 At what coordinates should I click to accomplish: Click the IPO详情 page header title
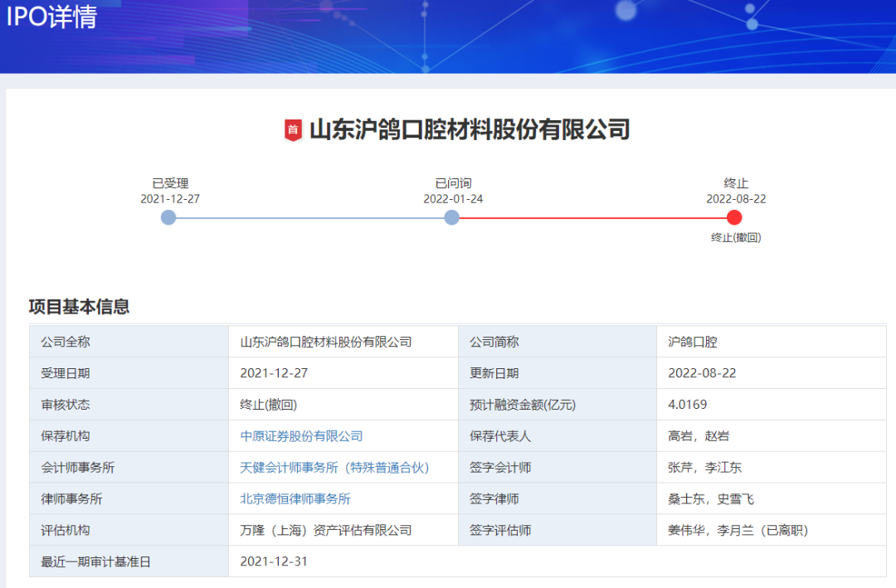click(x=51, y=17)
